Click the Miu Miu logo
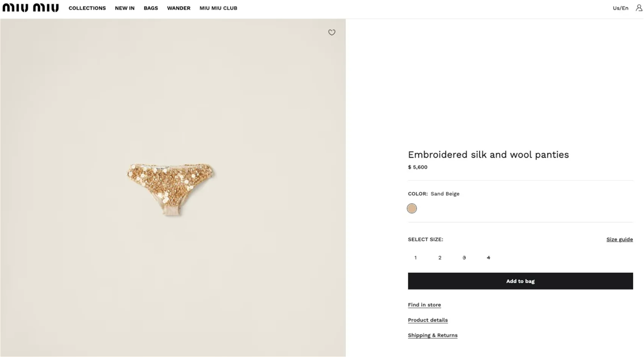This screenshot has width=644, height=357. pyautogui.click(x=31, y=8)
